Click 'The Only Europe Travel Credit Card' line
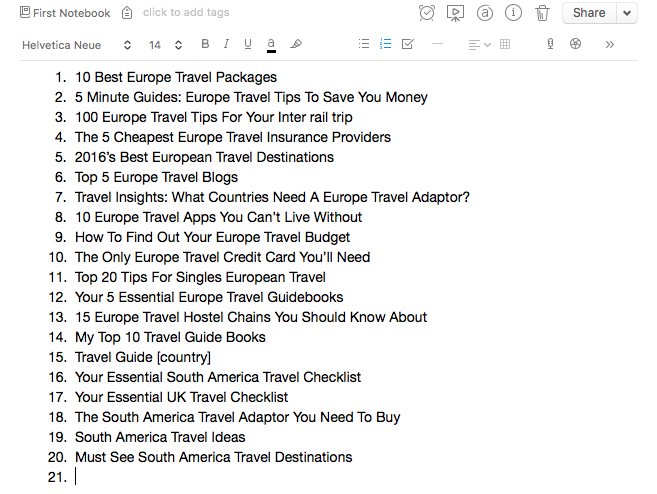Viewport: 657px width, 494px height. [x=222, y=257]
